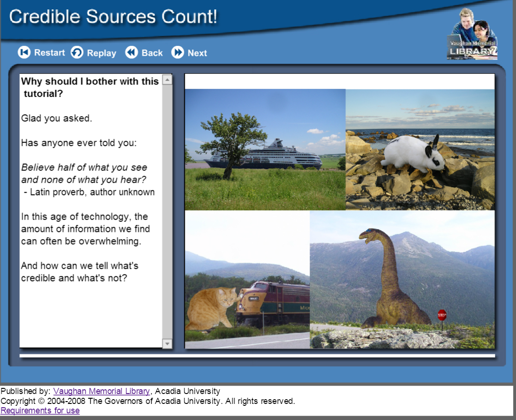The width and height of the screenshot is (516, 420).
Task: Click the white progress bar under the panels
Action: [258, 356]
